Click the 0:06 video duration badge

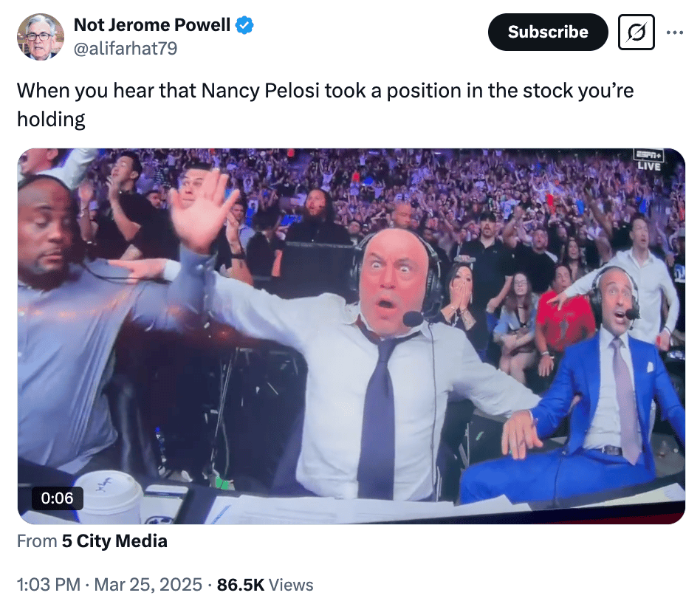tap(57, 498)
